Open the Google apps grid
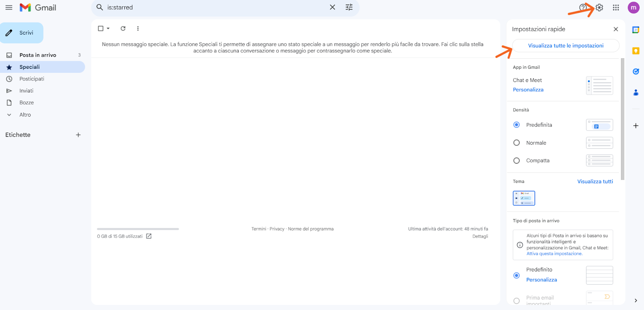Screen dimensions: 644x310 coord(616,8)
